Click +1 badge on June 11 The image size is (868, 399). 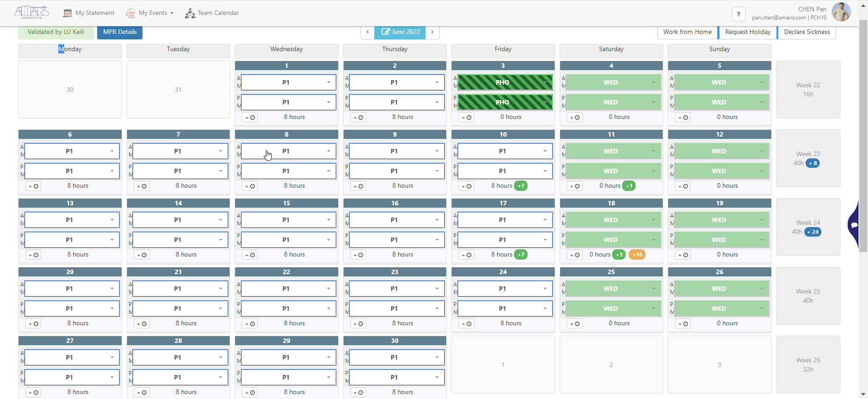629,186
